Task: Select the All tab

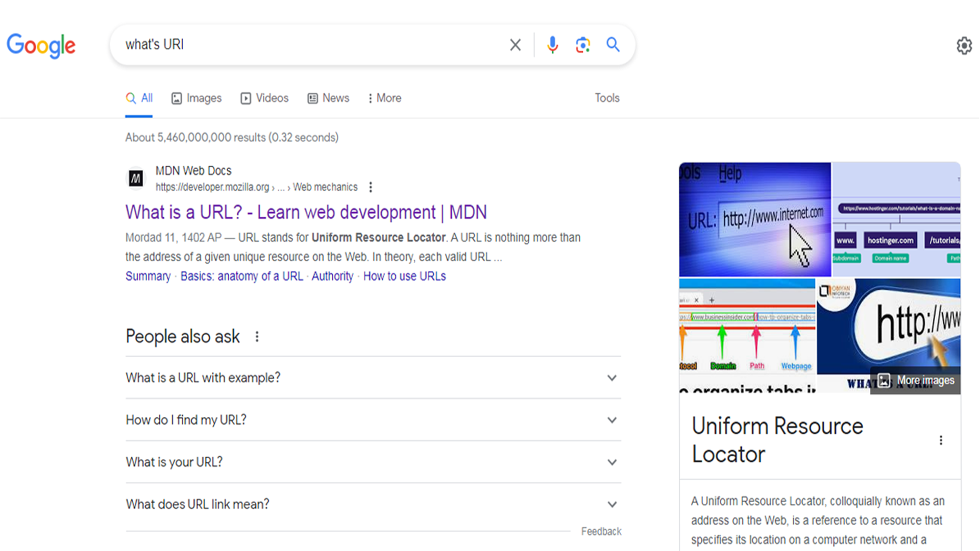Action: (139, 98)
